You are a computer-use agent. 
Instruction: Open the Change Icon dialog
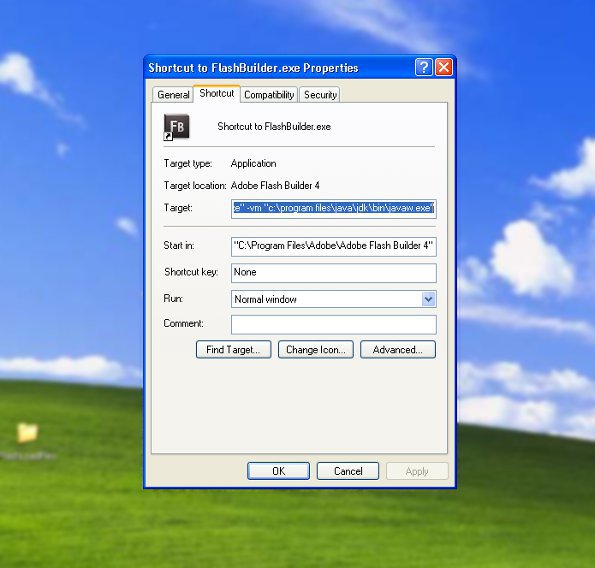(x=316, y=349)
